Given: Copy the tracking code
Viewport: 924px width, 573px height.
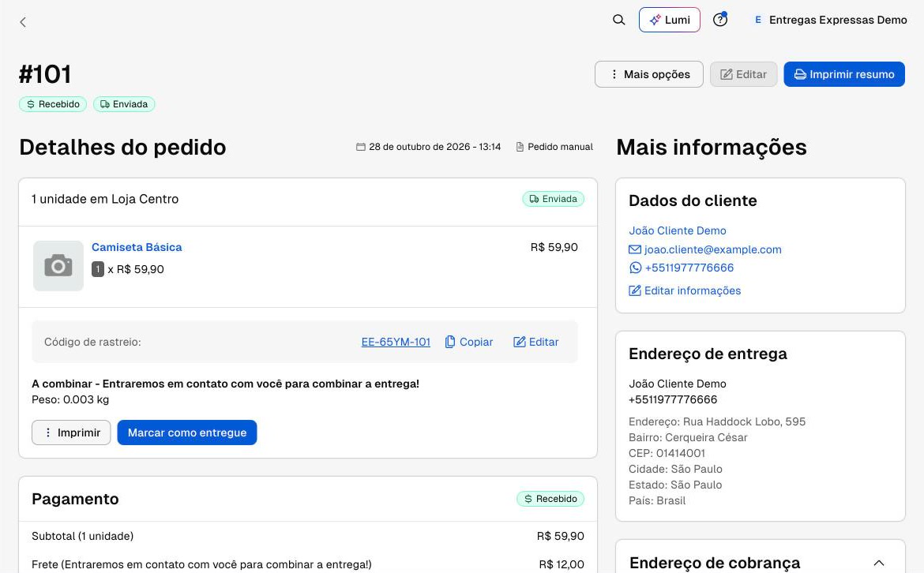Looking at the screenshot, I should pos(469,343).
